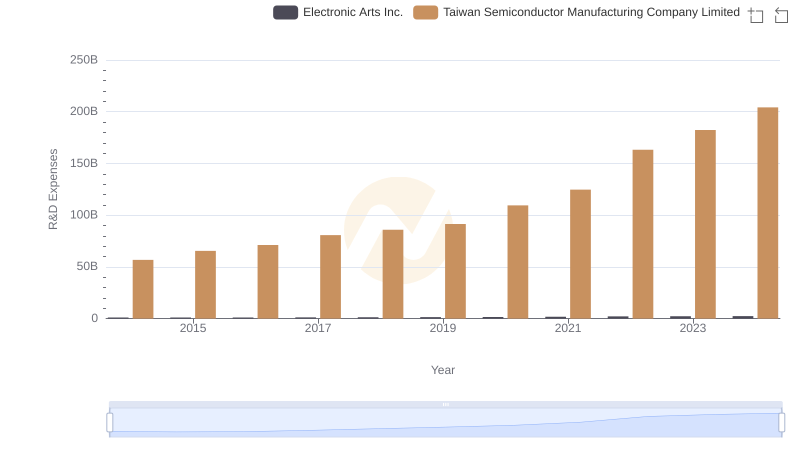Toggle Electronic Arts Inc. legend series

[x=338, y=12]
